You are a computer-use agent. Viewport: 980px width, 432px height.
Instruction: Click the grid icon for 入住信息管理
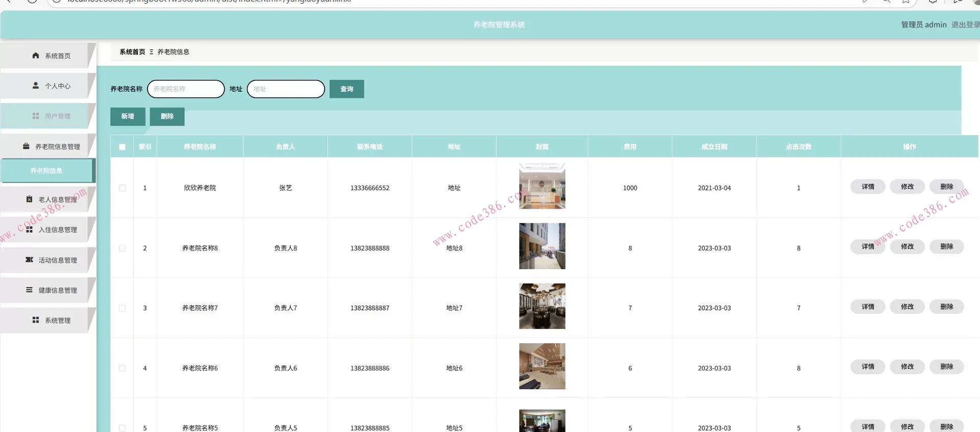[30, 230]
